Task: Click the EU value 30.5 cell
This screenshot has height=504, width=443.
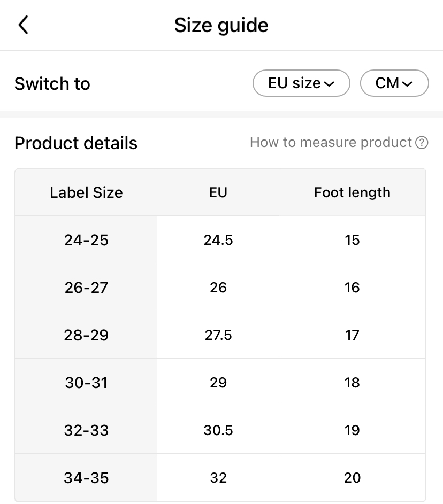Action: (x=218, y=430)
